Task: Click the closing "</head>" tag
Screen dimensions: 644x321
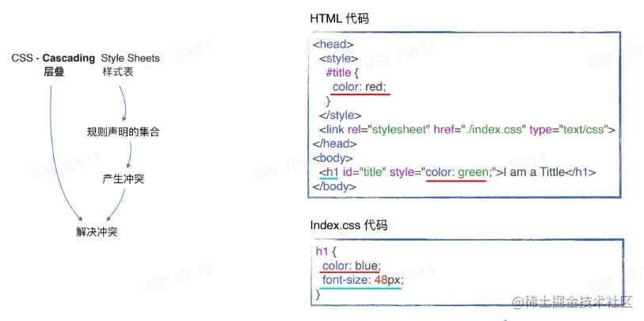Action: click(334, 143)
